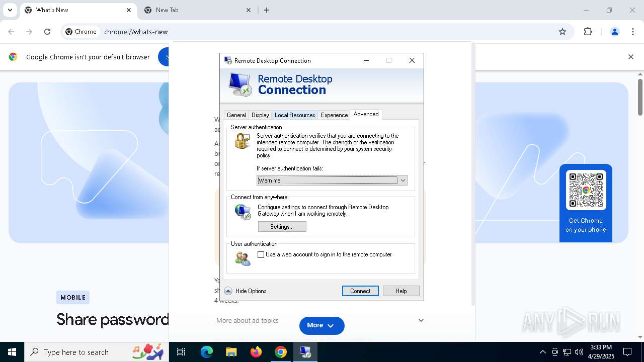This screenshot has width=644, height=362.
Task: Dismiss the default browser infobar
Action: (631, 57)
